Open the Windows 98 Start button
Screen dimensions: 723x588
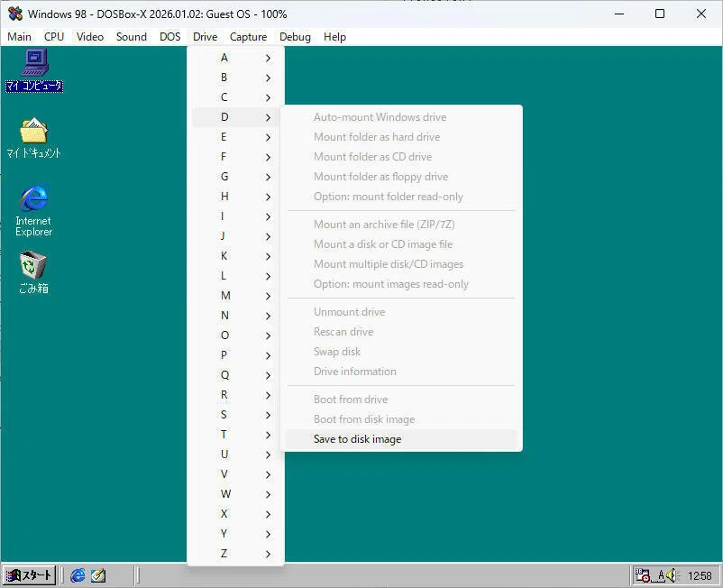29,575
